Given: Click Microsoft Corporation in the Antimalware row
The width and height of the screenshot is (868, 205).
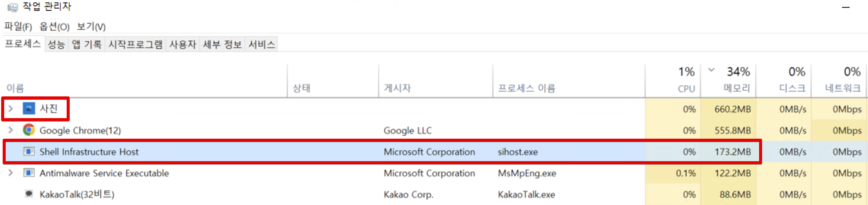Looking at the screenshot, I should [x=429, y=173].
